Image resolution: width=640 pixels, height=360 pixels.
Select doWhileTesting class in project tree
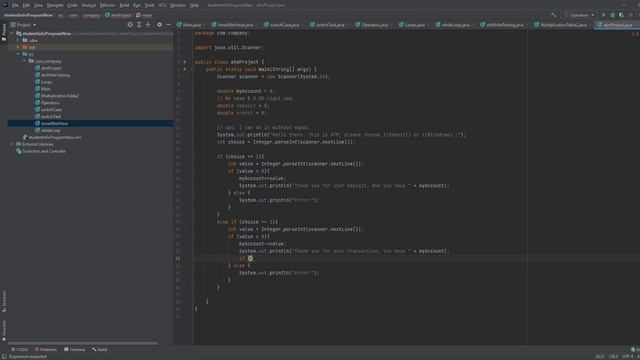click(x=55, y=75)
